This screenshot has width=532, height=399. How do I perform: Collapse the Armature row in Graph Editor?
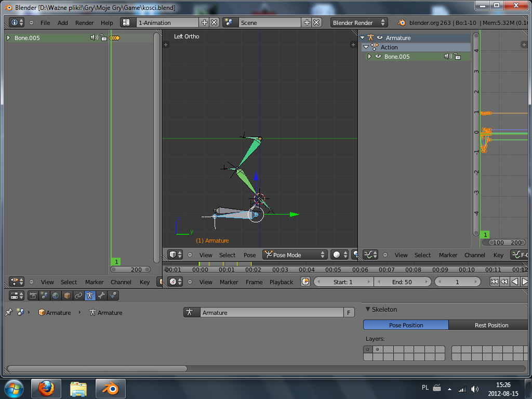coord(363,37)
